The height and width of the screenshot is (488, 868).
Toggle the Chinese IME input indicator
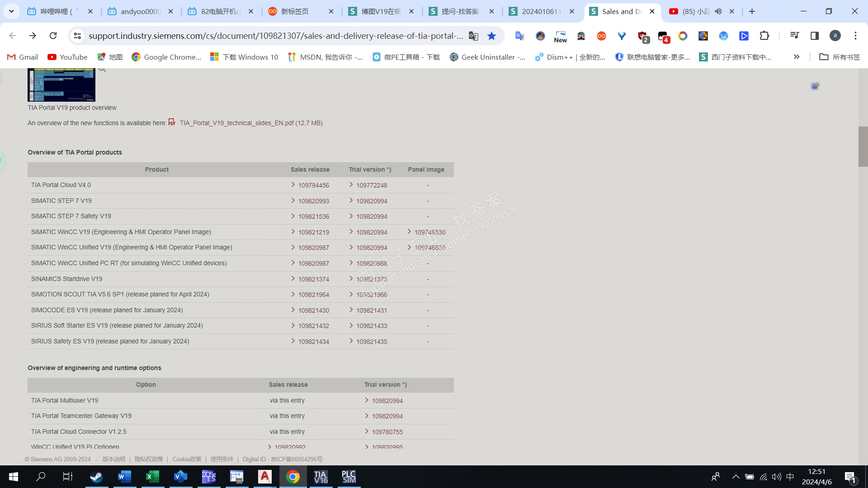click(x=790, y=477)
